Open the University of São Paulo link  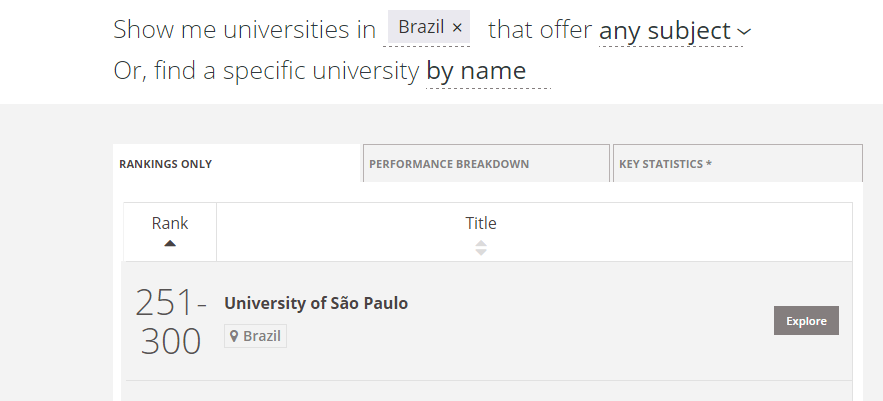tap(316, 303)
